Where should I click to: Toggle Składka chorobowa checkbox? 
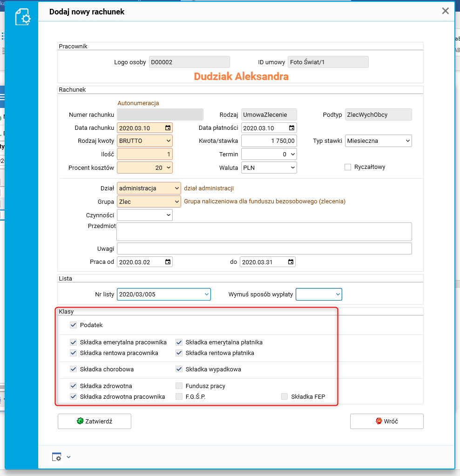[73, 369]
